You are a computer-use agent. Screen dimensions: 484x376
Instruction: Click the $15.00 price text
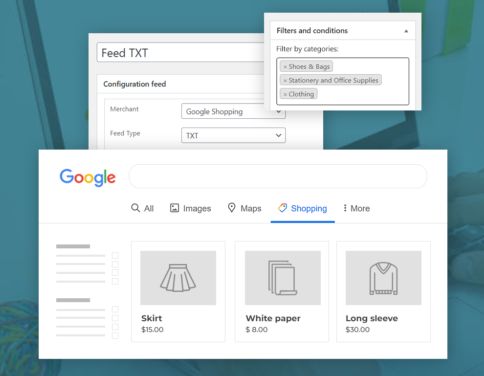tap(152, 330)
